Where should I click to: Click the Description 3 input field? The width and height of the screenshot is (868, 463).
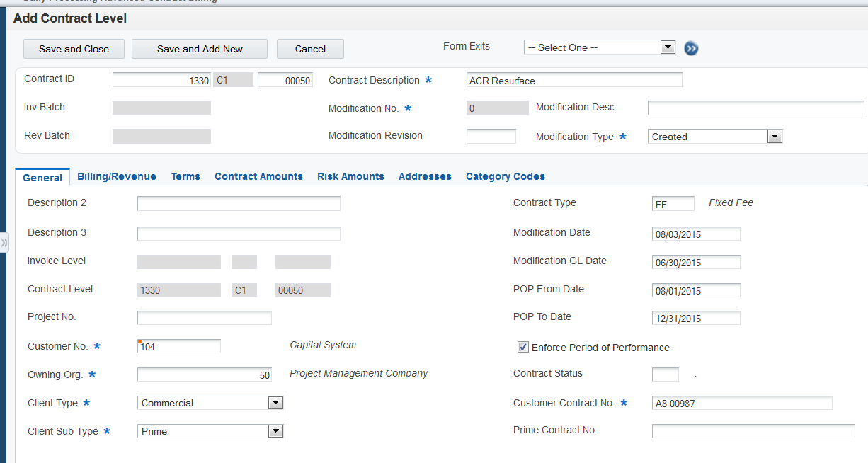pyautogui.click(x=239, y=233)
